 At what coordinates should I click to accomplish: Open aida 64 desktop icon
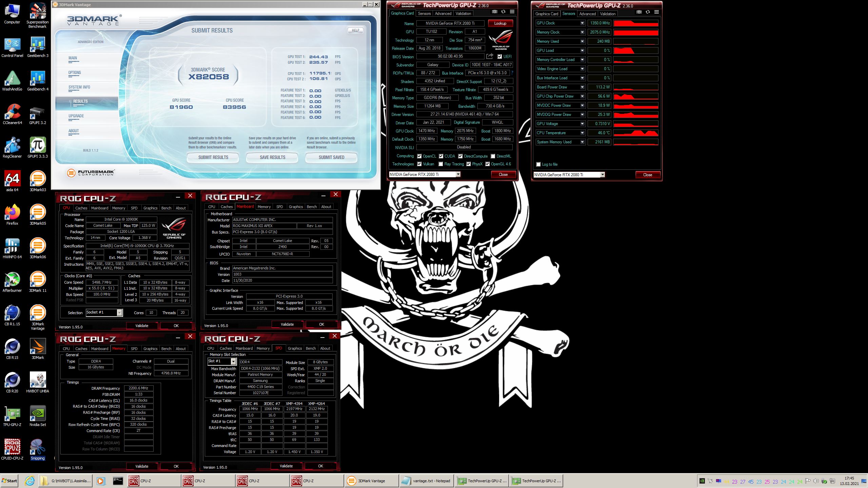tap(12, 181)
